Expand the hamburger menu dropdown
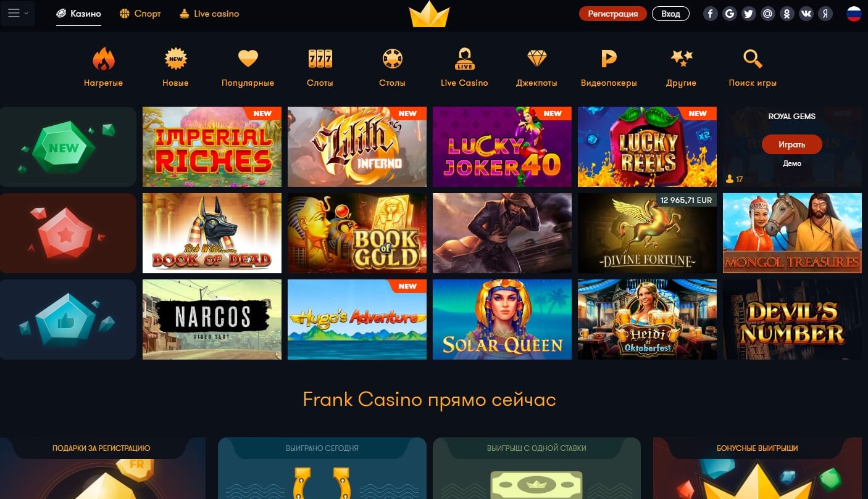This screenshot has width=868, height=499. (17, 13)
